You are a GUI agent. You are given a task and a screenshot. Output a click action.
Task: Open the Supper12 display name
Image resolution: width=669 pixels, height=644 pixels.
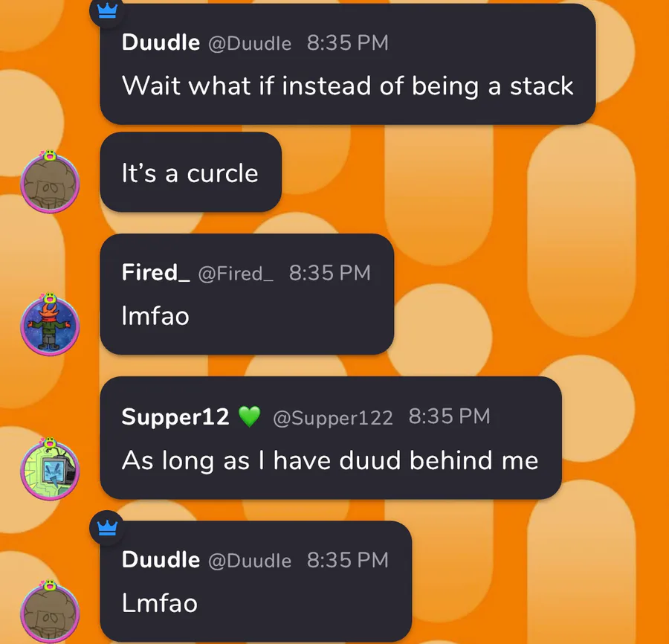(x=175, y=416)
